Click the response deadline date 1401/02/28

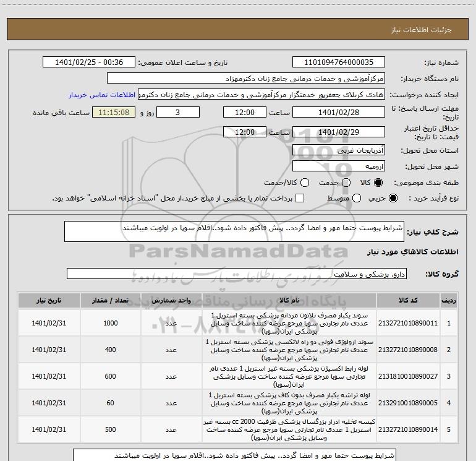[x=339, y=112]
